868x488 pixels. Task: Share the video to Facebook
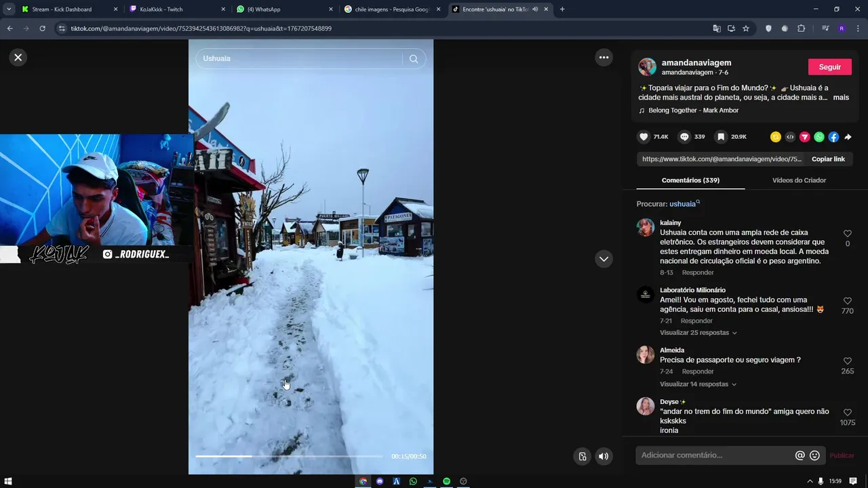pyautogui.click(x=833, y=137)
